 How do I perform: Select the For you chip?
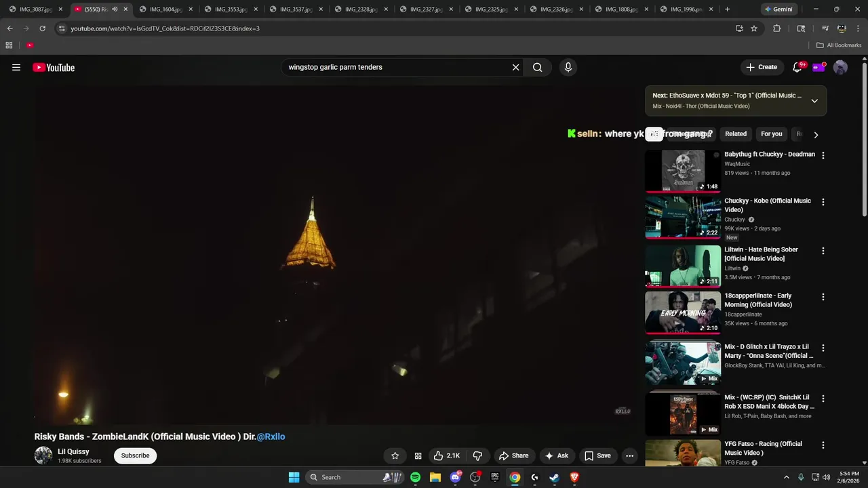coord(771,134)
